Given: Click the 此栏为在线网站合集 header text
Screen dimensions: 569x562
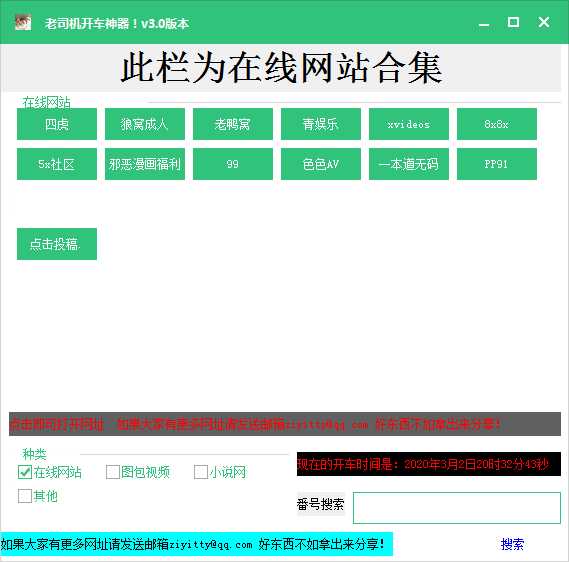Looking at the screenshot, I should click(x=282, y=67).
